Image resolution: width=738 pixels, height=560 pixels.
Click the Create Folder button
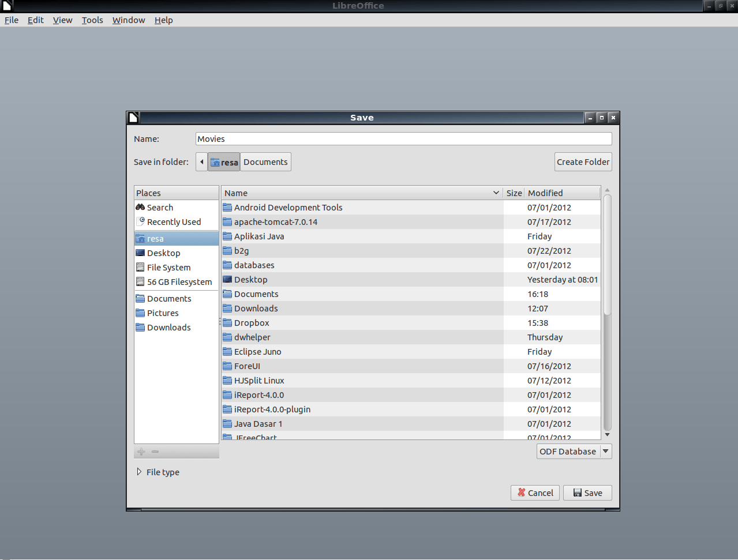pyautogui.click(x=583, y=161)
